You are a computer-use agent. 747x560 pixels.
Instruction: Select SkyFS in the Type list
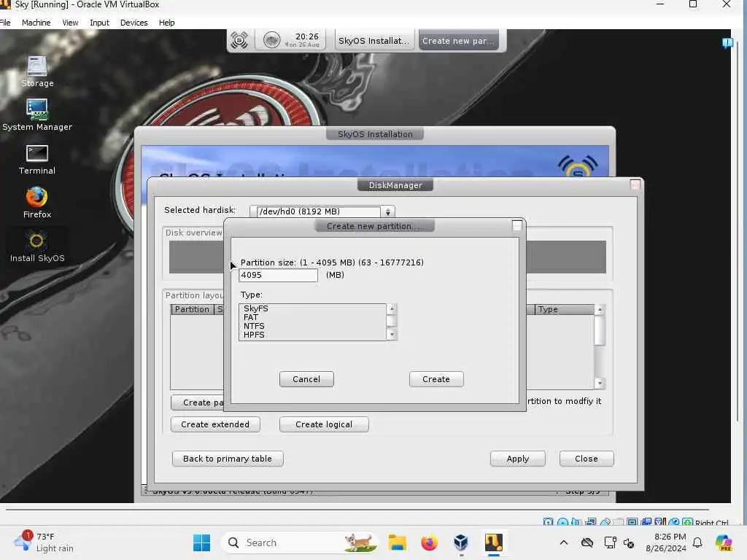coord(312,308)
